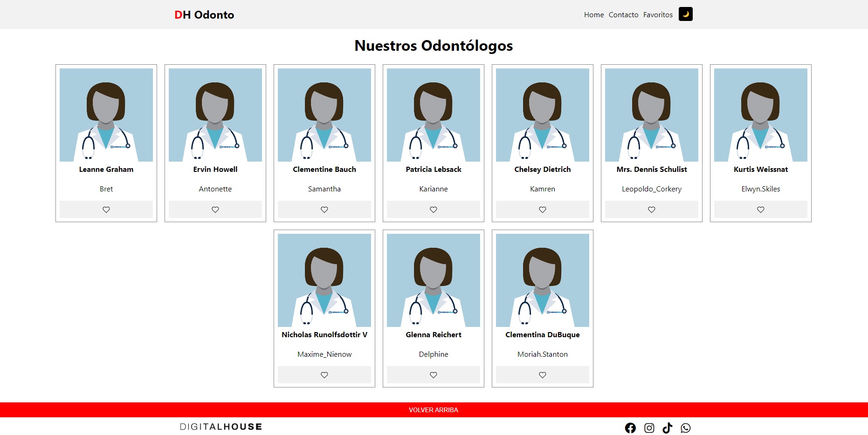Viewport: 868px width, 435px height.
Task: Open WhatsApp via the footer icon
Action: (x=686, y=427)
